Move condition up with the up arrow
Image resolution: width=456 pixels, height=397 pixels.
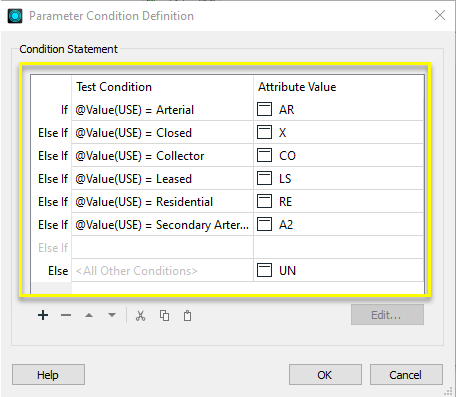point(89,315)
